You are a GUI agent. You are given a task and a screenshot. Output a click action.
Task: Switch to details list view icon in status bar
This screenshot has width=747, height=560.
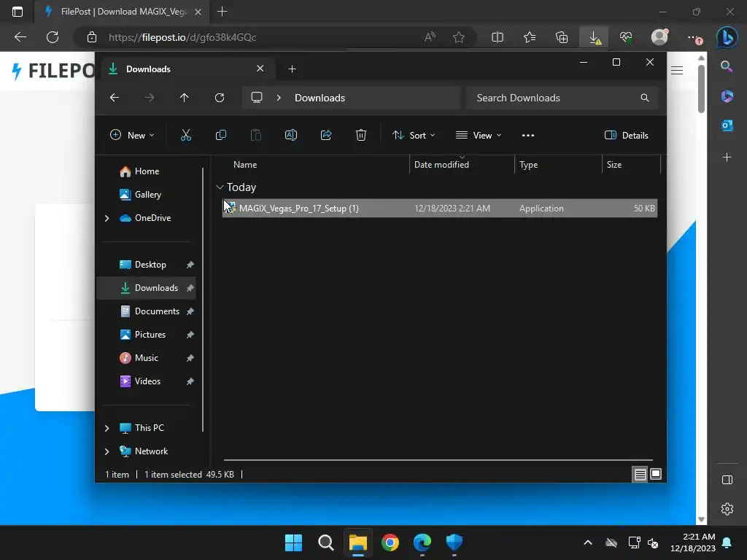point(640,474)
